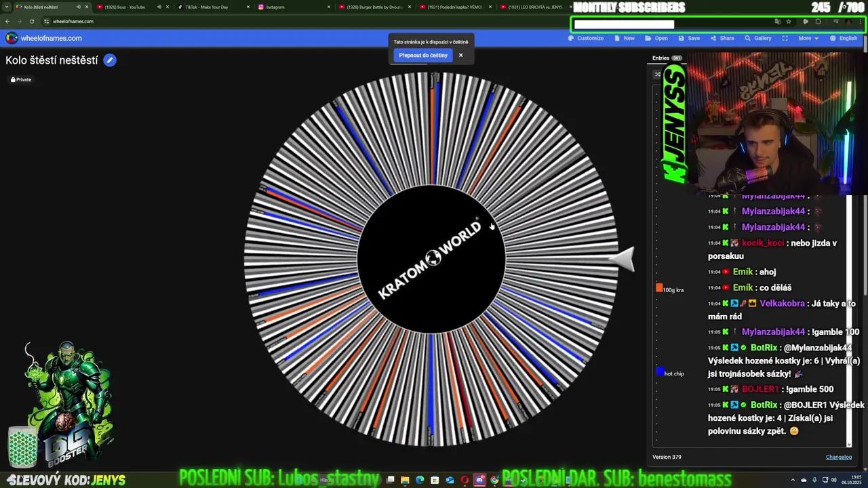Switch to the Entries tab
The height and width of the screenshot is (488, 868).
667,58
